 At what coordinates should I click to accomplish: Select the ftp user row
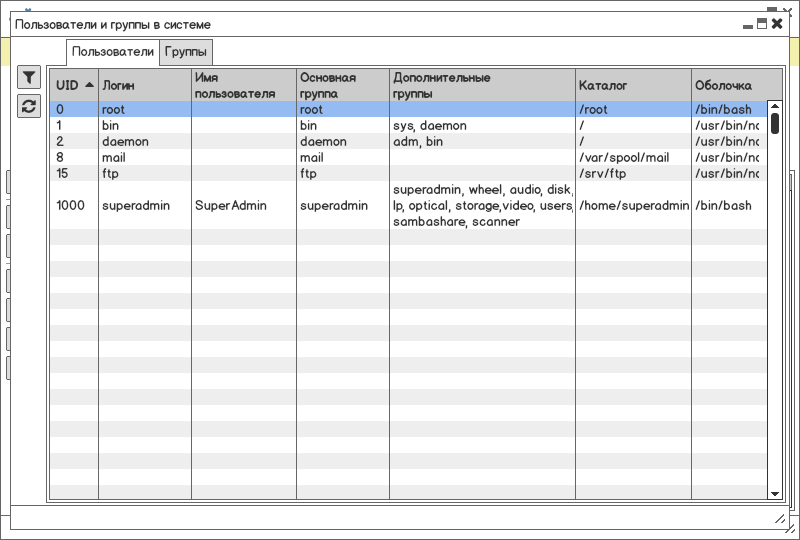(408, 174)
